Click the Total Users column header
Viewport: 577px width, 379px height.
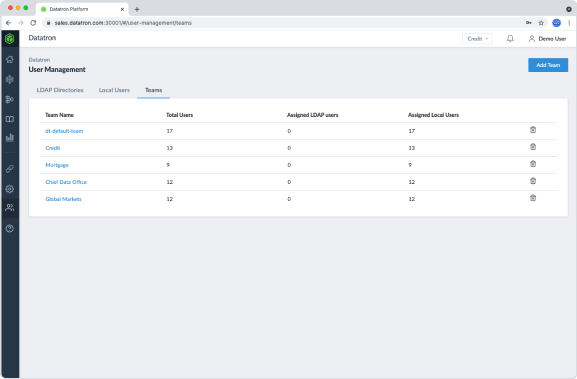[180, 115]
